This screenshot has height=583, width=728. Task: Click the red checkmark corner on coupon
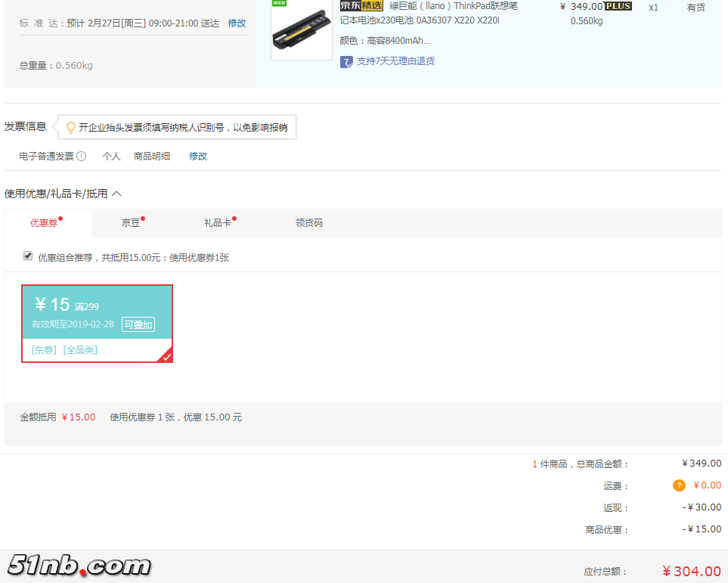[166, 356]
